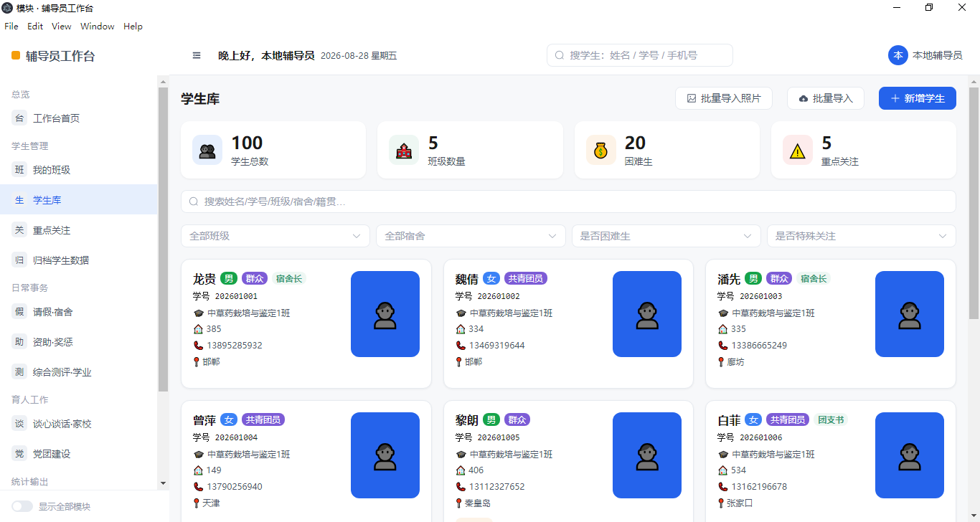Click the 资助·奖惩 sidebar icon
This screenshot has width=980, height=522.
(19, 342)
